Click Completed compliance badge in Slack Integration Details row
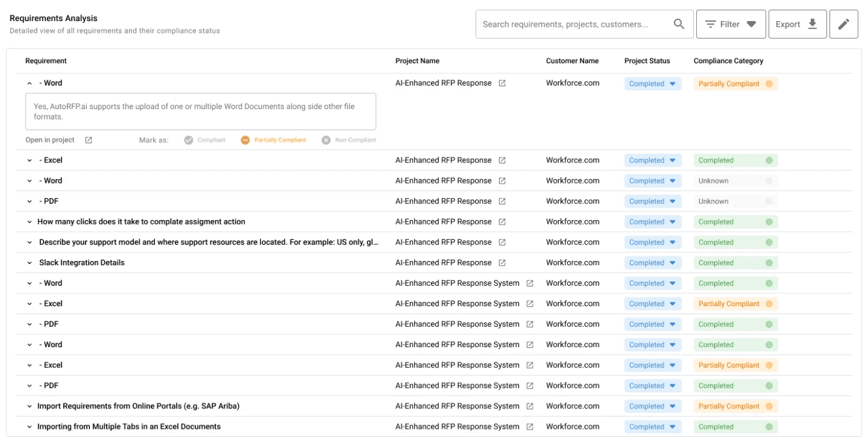 (736, 263)
